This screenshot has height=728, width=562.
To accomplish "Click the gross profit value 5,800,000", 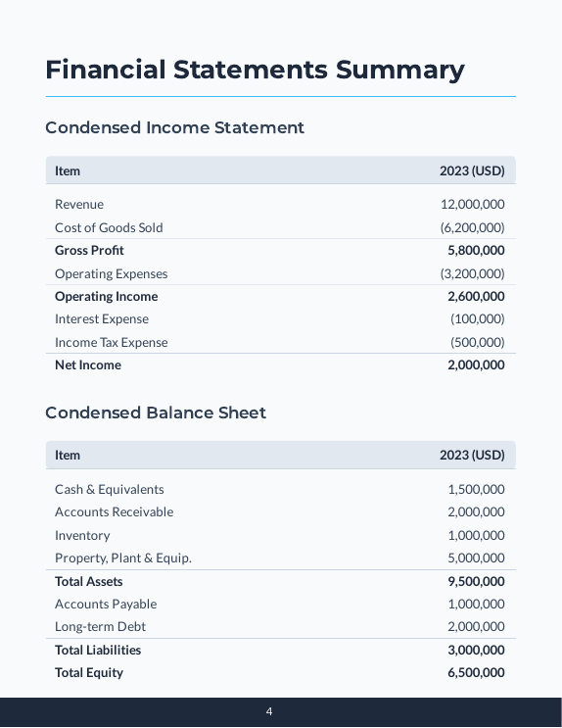I will (476, 250).
